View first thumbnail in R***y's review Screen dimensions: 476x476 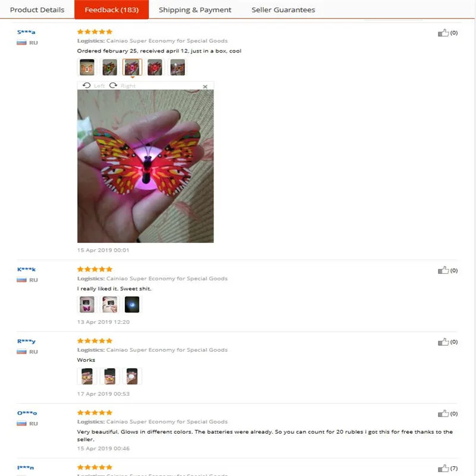[87, 376]
